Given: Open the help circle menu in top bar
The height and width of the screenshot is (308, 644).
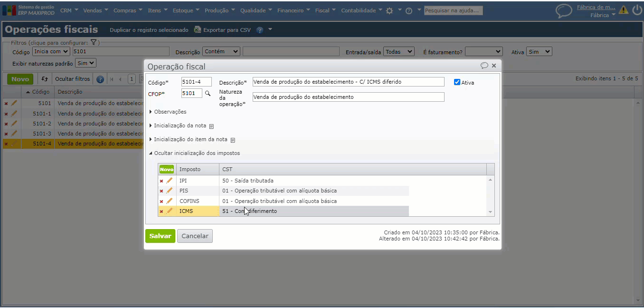Looking at the screenshot, I should click(x=408, y=10).
